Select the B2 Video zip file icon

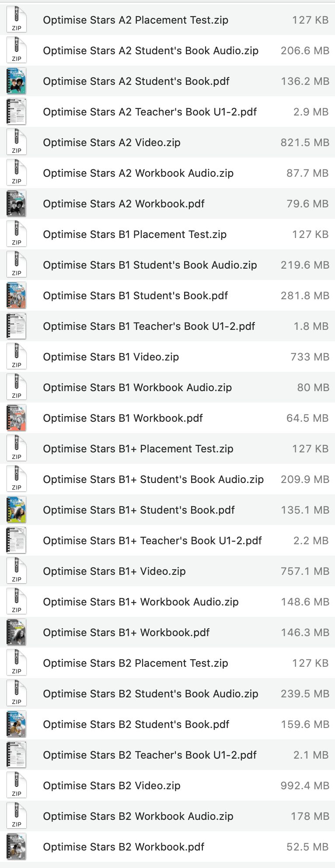[17, 786]
